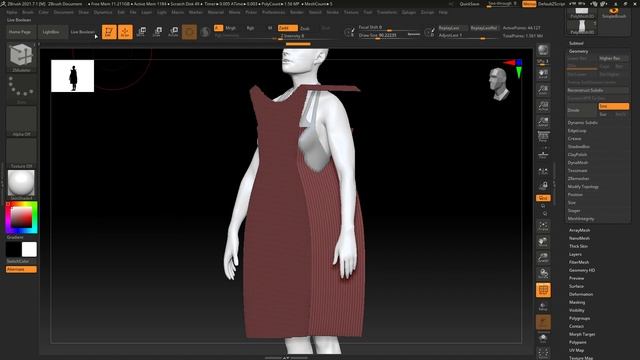Click the Sculptris Pro icon
Screen dimensions: 640x360
(205, 32)
